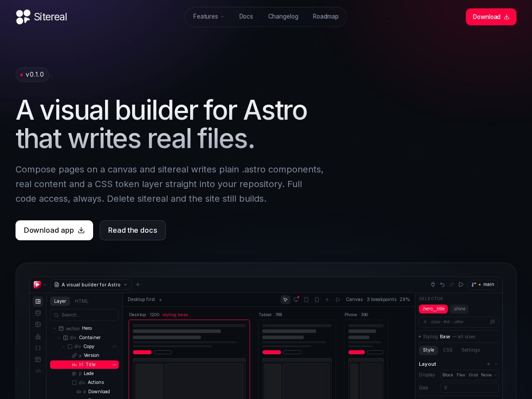Switch to the Settings tab
532x399 pixels.
pyautogui.click(x=470, y=350)
